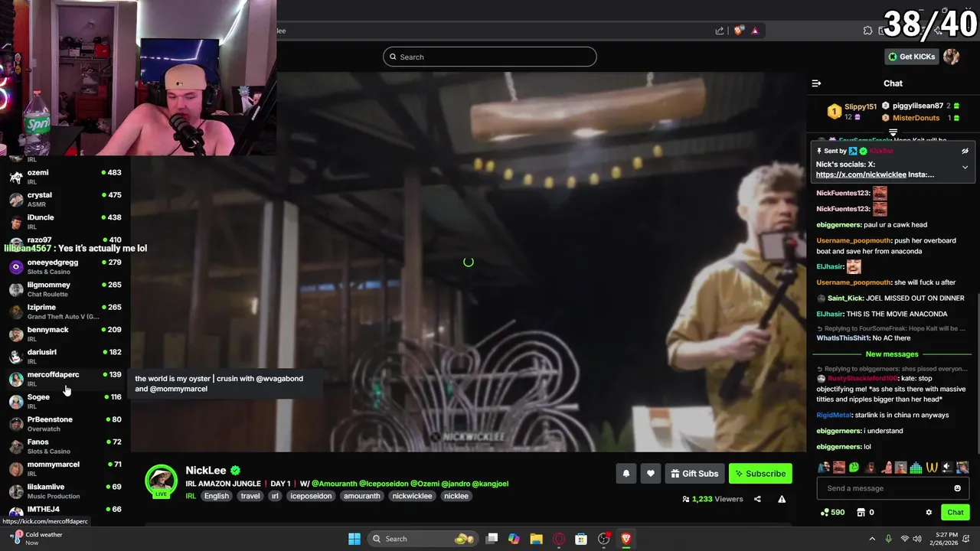Select the nicklee tag

pyautogui.click(x=456, y=496)
